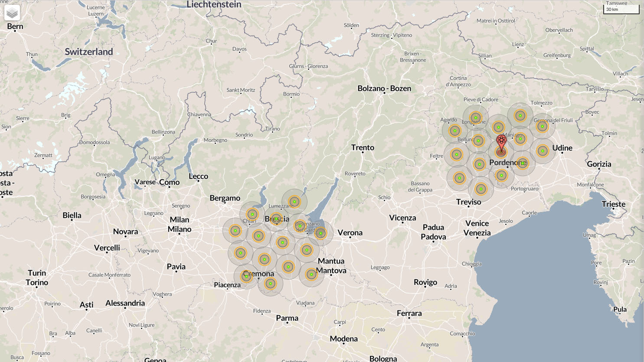This screenshot has width=644, height=362.
Task: Click the circle marker over Desenzano del Garda
Action: click(x=300, y=226)
